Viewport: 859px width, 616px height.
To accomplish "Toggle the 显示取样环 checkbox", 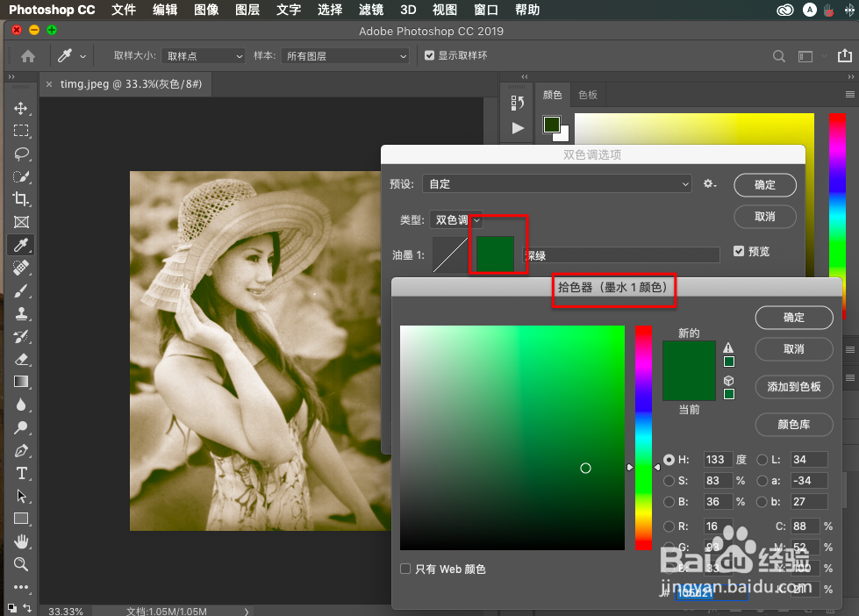I will coord(430,55).
